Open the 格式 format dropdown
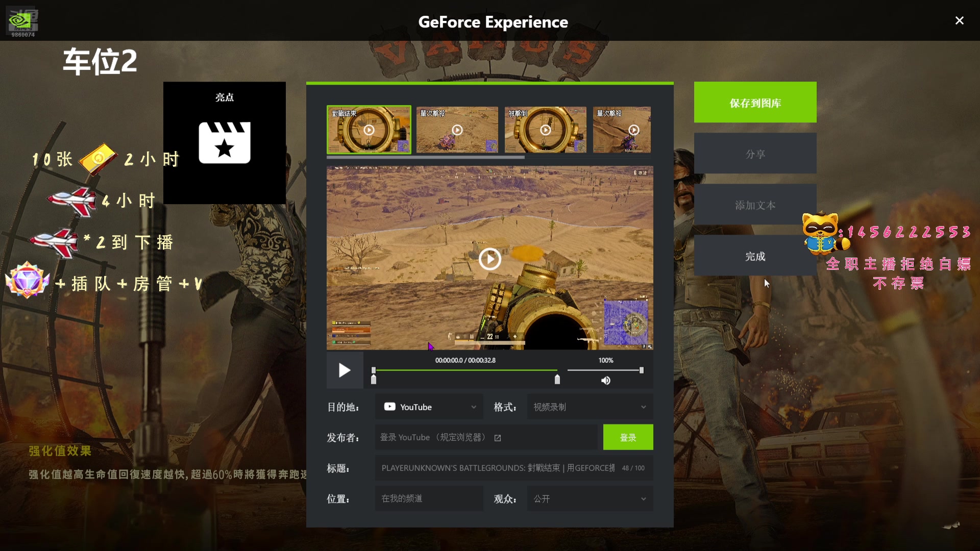 [x=590, y=407]
